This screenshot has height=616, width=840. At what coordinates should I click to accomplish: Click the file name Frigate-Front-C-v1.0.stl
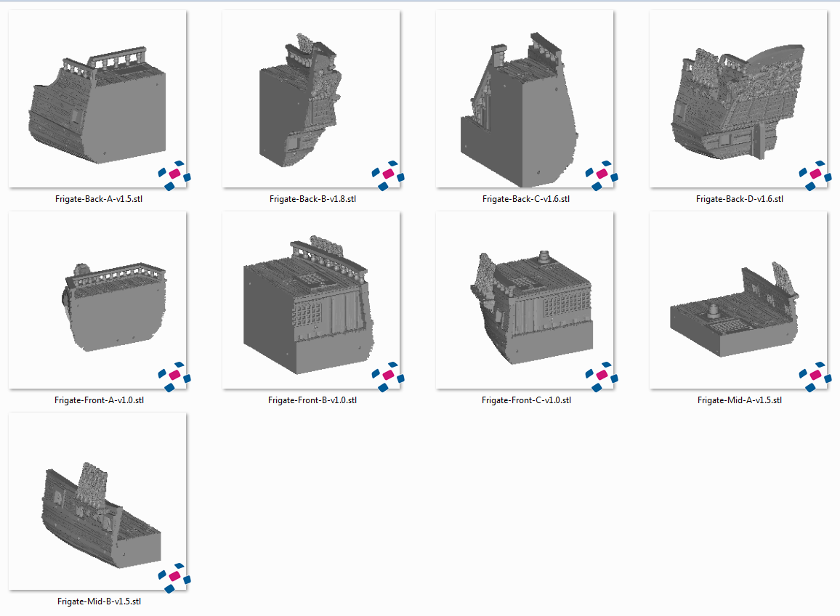[x=526, y=400]
